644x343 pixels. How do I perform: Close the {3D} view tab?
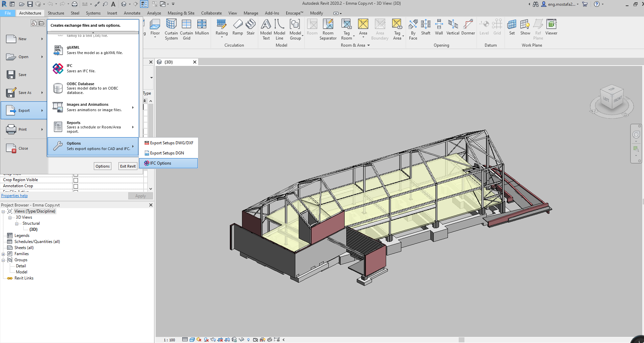(195, 62)
